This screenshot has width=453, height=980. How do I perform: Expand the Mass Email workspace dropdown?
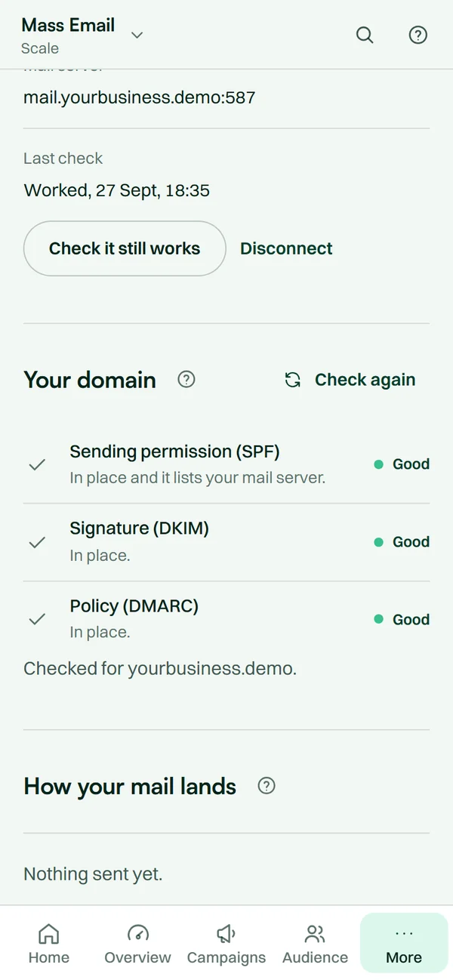click(x=137, y=35)
